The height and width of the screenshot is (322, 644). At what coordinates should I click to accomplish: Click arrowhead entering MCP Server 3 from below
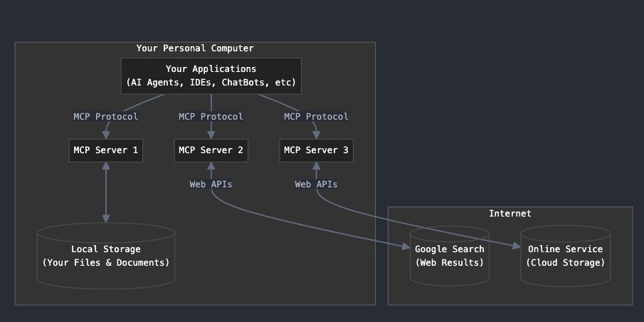316,166
